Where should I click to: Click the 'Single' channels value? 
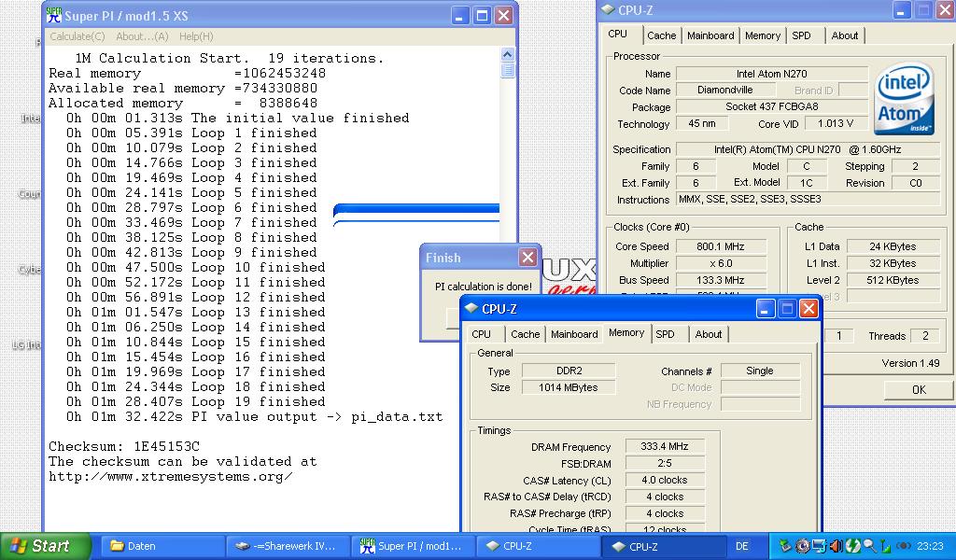pos(760,371)
